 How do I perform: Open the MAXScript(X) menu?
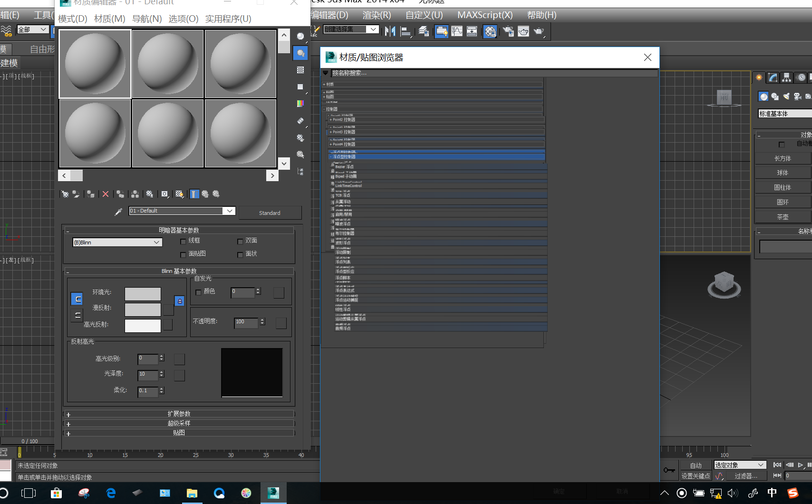click(485, 15)
